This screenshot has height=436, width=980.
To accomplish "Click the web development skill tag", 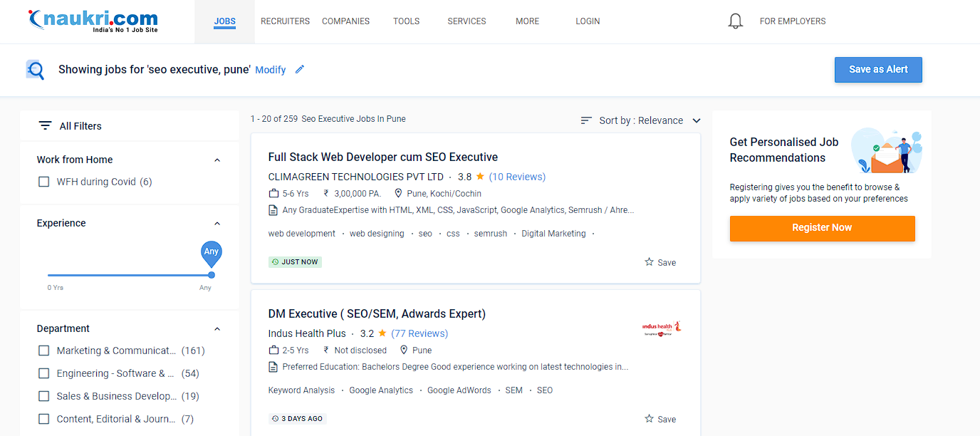I will click(302, 234).
